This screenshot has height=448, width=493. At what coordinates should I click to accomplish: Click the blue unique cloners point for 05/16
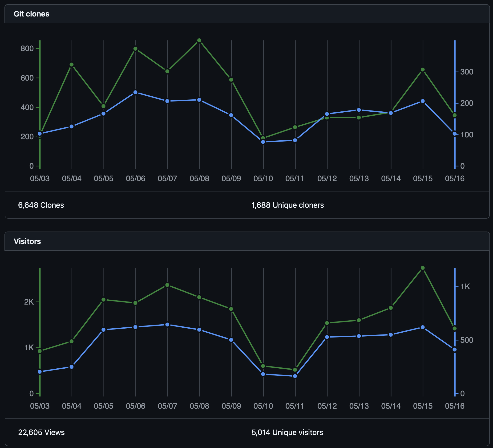pos(455,134)
